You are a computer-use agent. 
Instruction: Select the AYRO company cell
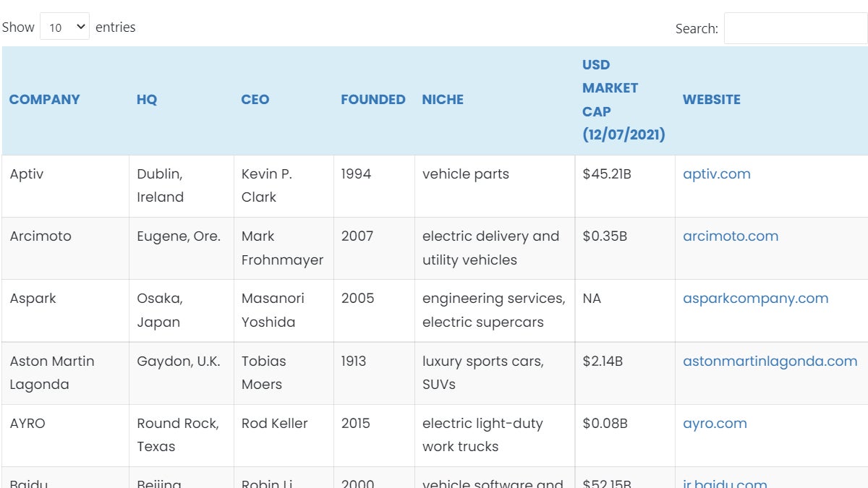[65, 435]
